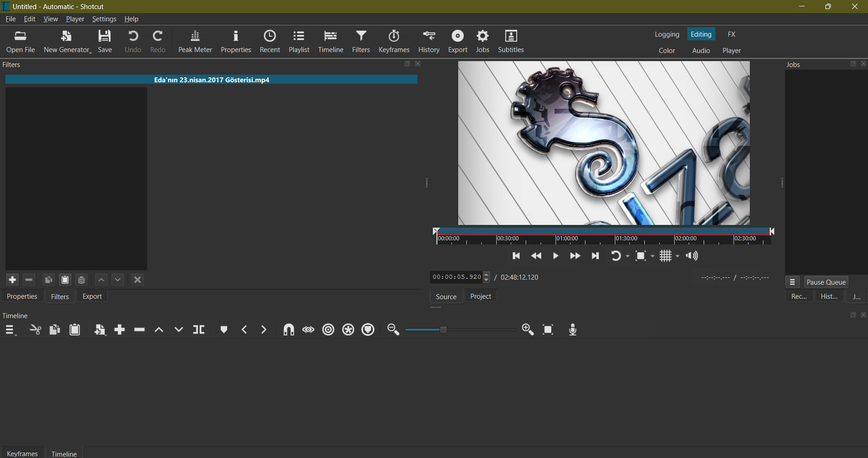Click the play button in player
This screenshot has width=868, height=458.
[556, 256]
